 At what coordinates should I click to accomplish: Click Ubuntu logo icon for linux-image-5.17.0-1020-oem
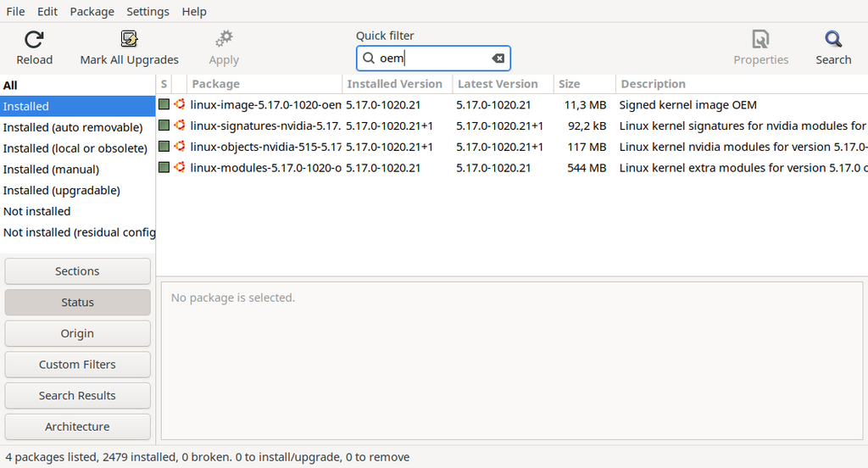[180, 104]
